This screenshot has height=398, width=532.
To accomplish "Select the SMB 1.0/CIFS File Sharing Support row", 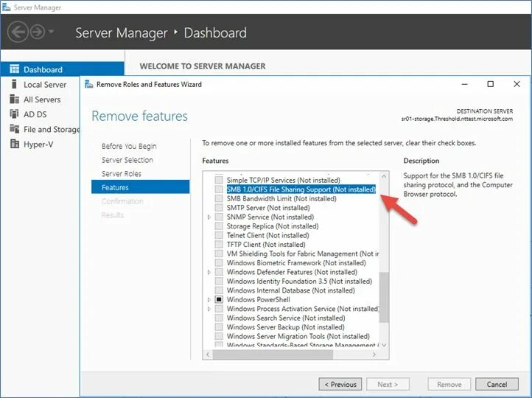I will click(301, 189).
